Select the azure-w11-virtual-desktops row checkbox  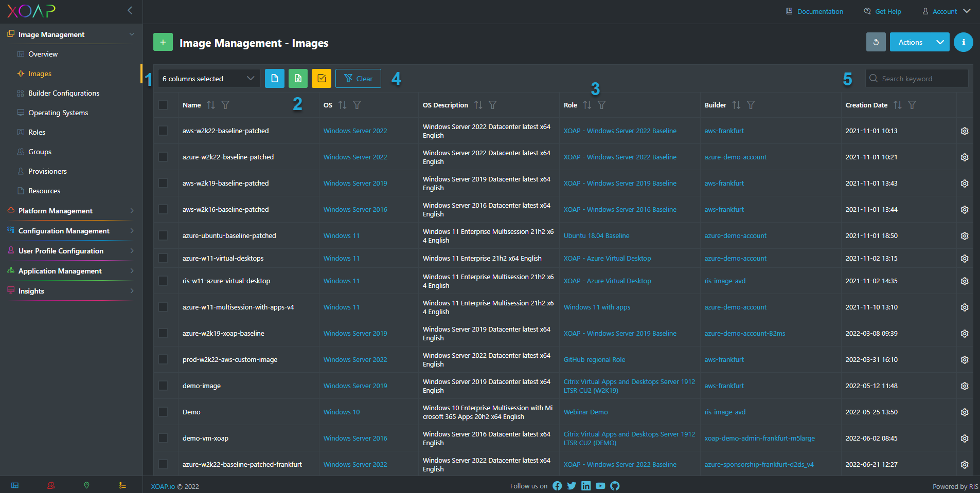pyautogui.click(x=163, y=259)
